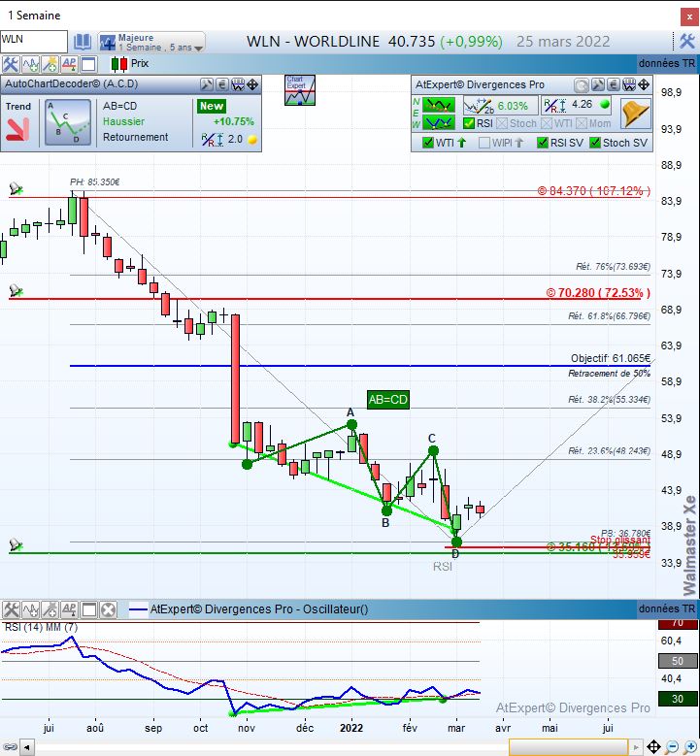This screenshot has height=756, width=700.
Task: Click the green AB=CD label on chart
Action: (x=388, y=400)
